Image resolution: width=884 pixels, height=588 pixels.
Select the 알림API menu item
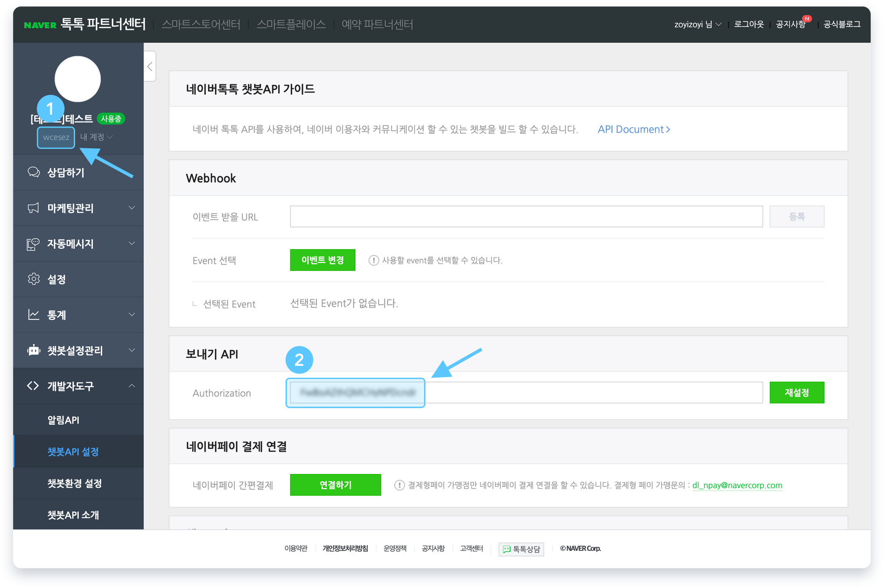coord(63,420)
